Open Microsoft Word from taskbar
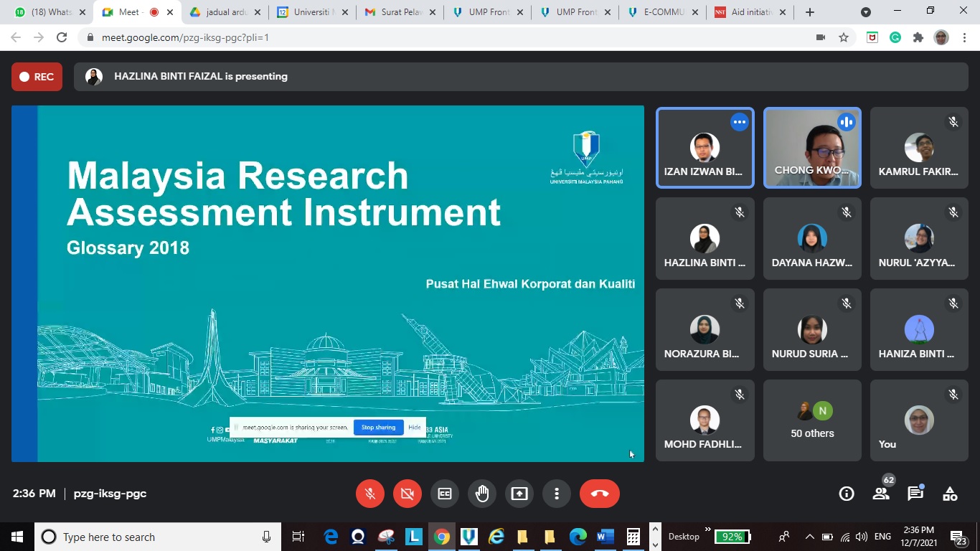This screenshot has width=980, height=551. 606,537
